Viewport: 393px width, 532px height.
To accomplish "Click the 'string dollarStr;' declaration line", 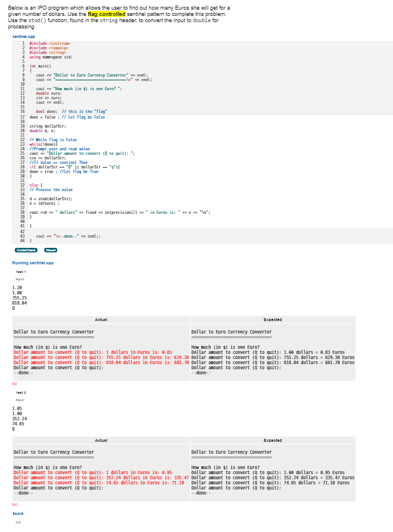I will [48, 126].
